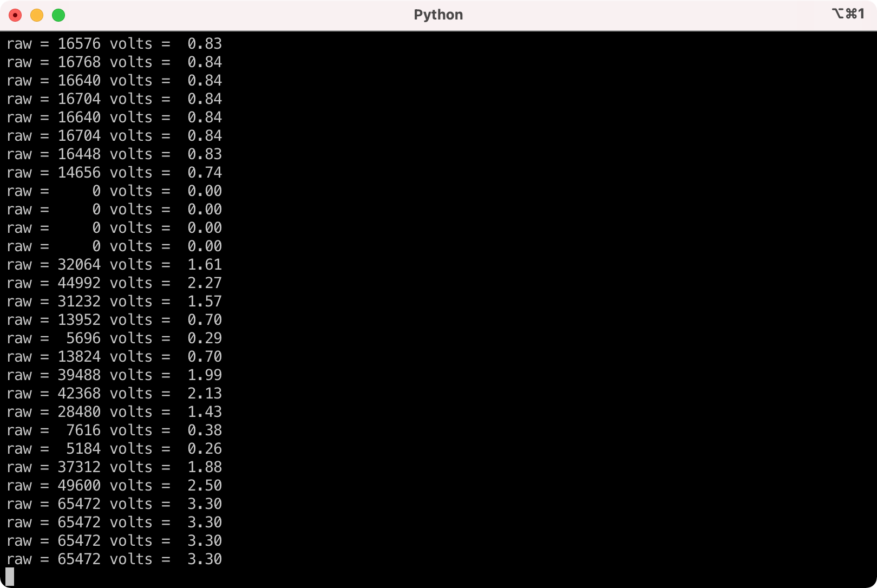This screenshot has width=877, height=588.
Task: Click the raw value 16576
Action: (x=79, y=44)
